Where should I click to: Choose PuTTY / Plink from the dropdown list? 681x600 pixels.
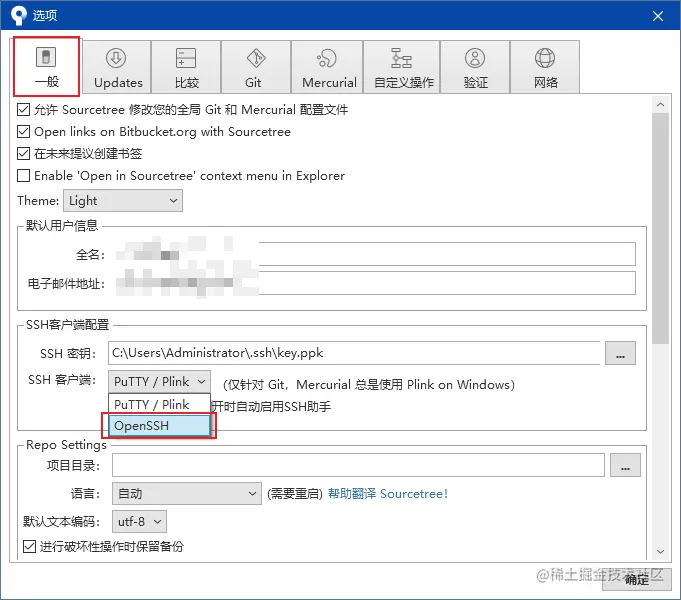point(159,404)
